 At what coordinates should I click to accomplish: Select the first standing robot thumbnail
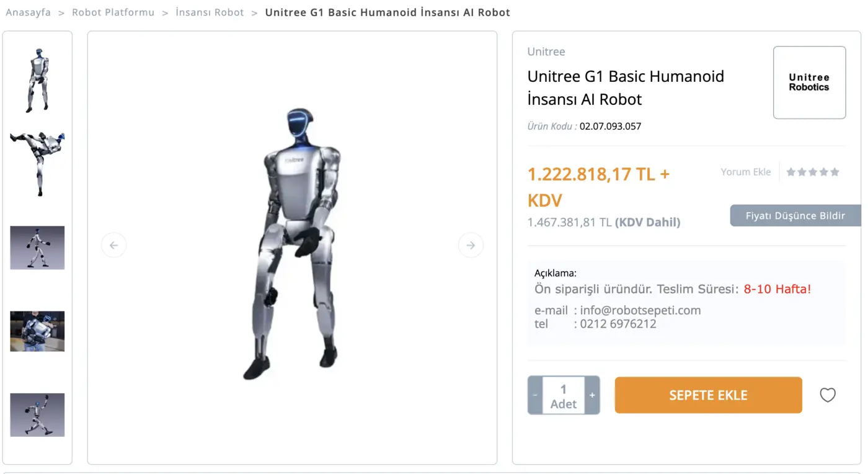tap(37, 79)
